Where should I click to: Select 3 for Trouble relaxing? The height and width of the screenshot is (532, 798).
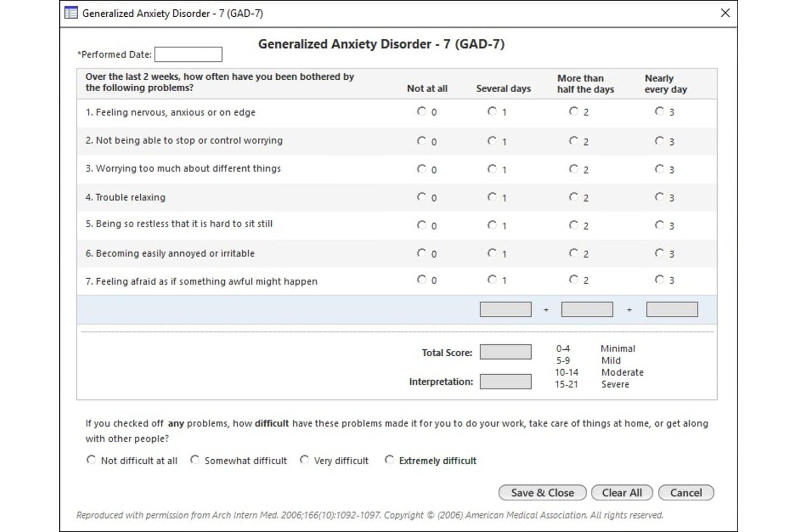659,197
